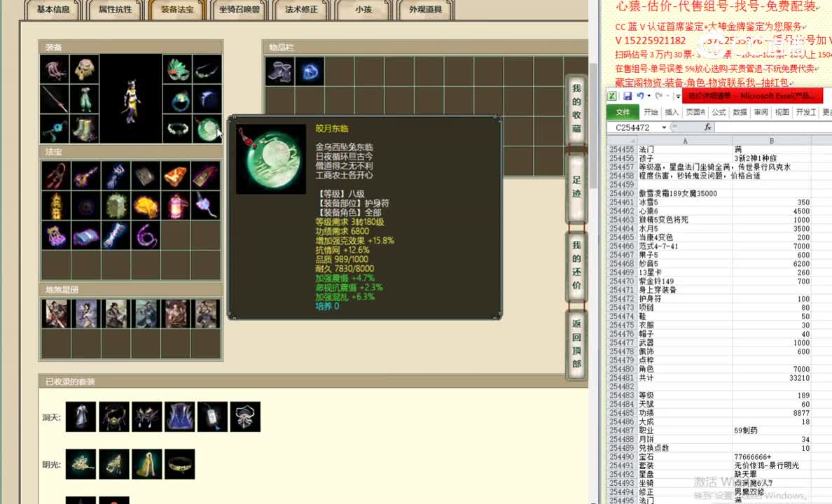This screenshot has width=832, height=504.
Task: Click the 返回顶部 side button
Action: pyautogui.click(x=576, y=344)
